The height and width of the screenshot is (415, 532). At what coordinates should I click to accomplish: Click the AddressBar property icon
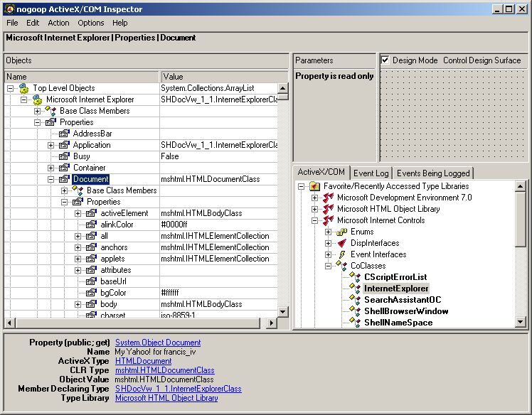point(64,134)
